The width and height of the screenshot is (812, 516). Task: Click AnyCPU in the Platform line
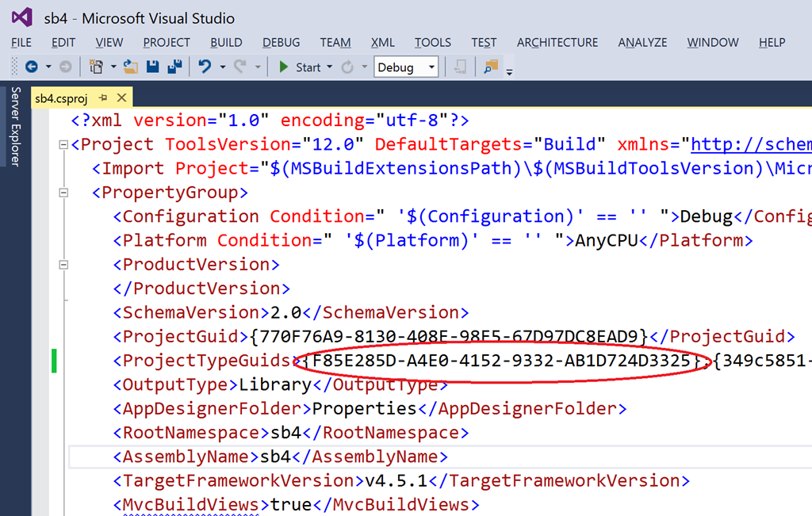607,241
